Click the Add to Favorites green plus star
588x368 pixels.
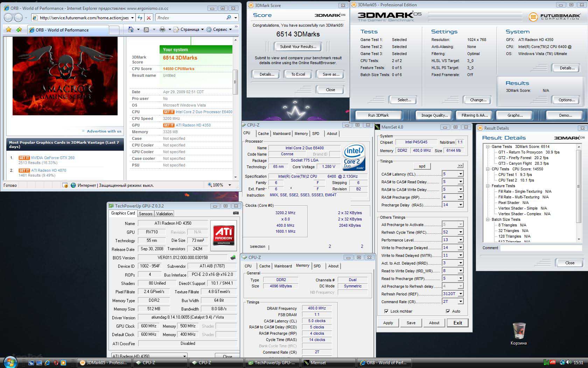19,30
